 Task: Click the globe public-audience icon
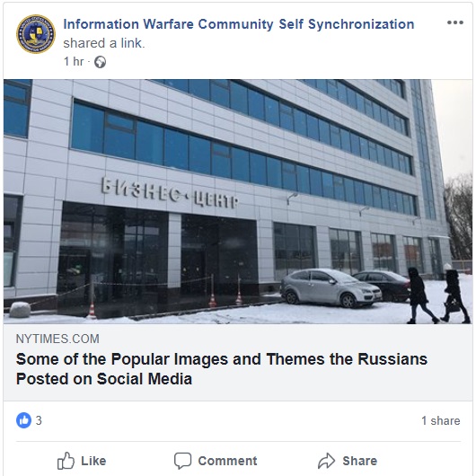coord(101,62)
